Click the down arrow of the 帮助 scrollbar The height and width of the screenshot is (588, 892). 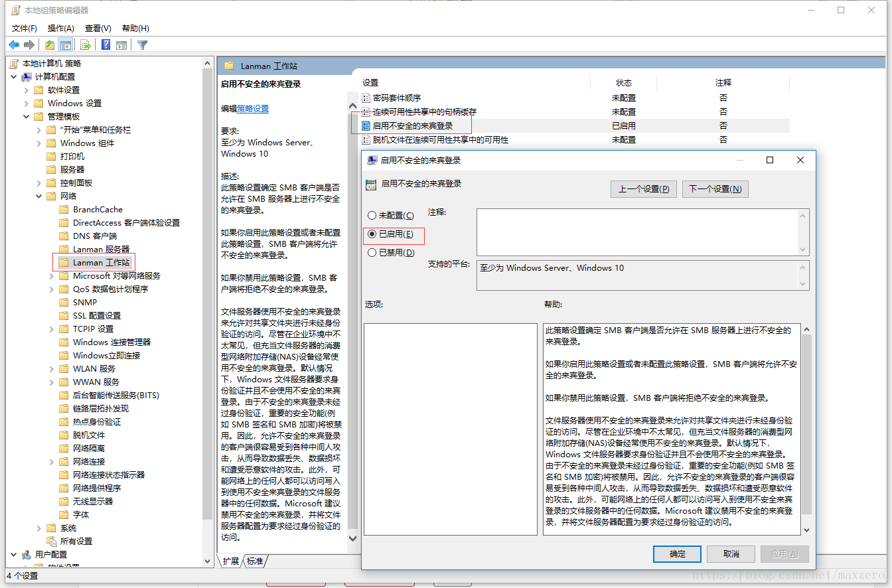tap(806, 530)
